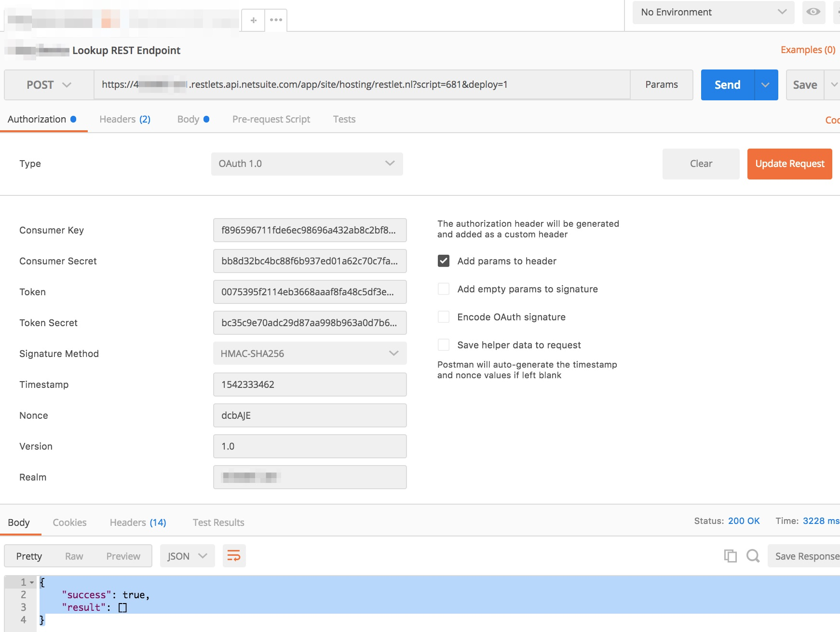Click the 200 OK status text

[744, 521]
